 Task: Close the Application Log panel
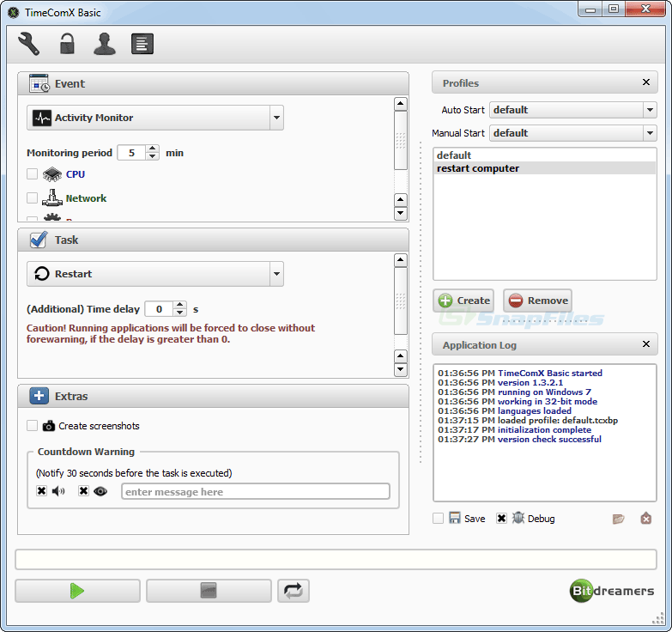[646, 343]
